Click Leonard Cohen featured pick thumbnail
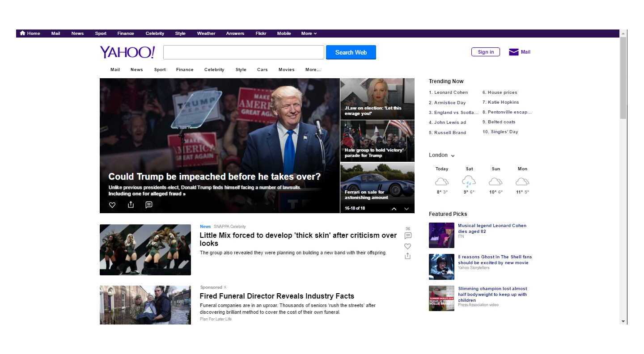644x354 pixels. click(x=441, y=235)
